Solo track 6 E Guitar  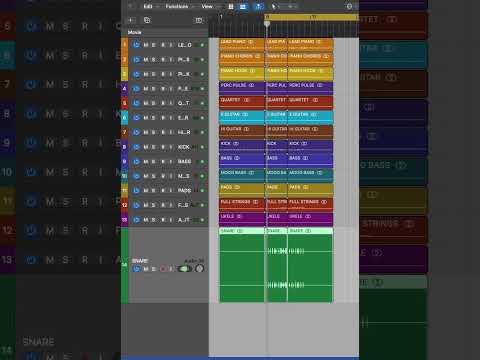tap(154, 118)
